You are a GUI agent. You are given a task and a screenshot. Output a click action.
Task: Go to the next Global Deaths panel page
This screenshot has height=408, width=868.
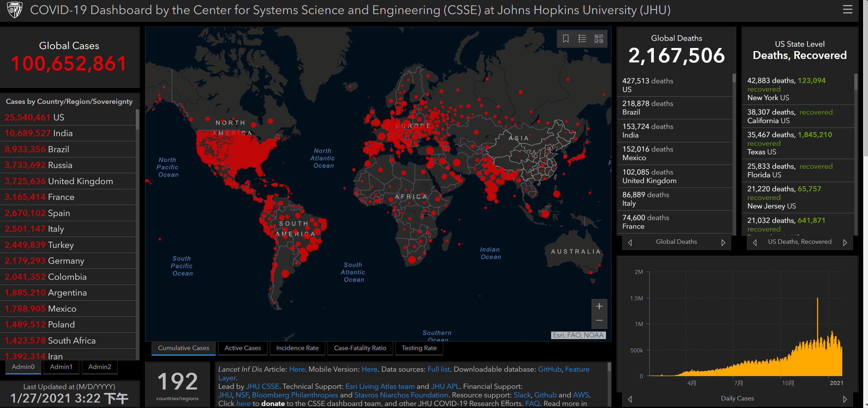click(723, 242)
